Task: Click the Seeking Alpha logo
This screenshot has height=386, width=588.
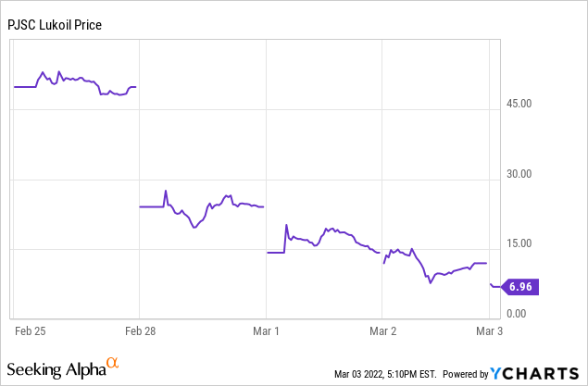Action: [x=63, y=368]
